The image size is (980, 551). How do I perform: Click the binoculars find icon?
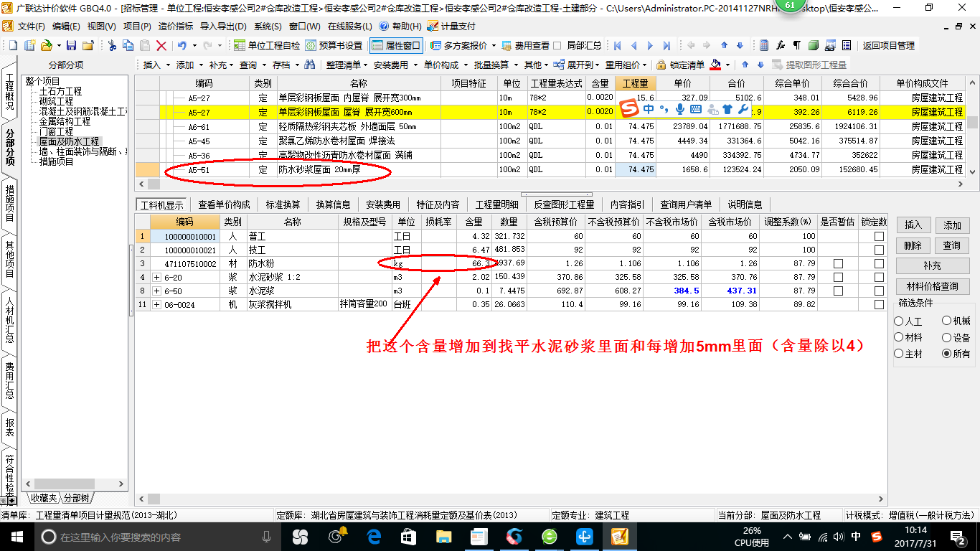[310, 65]
